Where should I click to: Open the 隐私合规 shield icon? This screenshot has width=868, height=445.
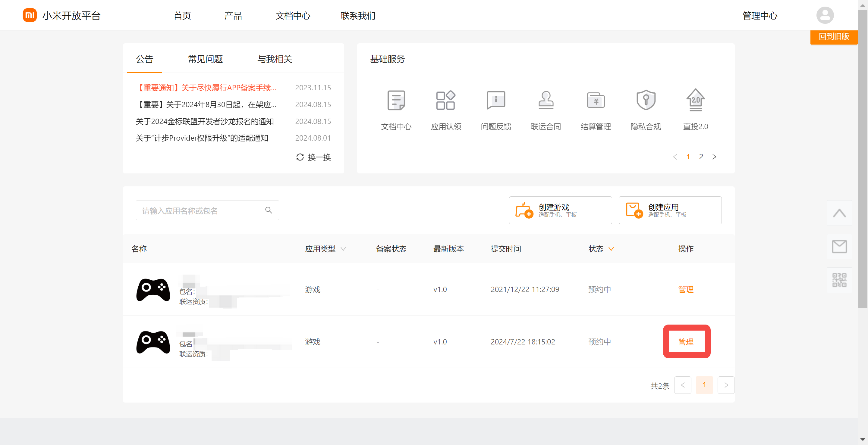pos(646,100)
